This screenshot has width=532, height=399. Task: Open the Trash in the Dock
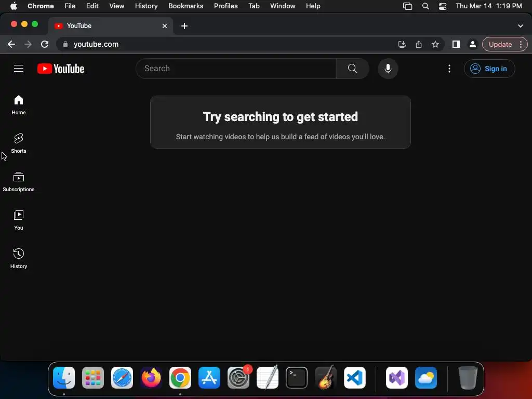point(468,377)
